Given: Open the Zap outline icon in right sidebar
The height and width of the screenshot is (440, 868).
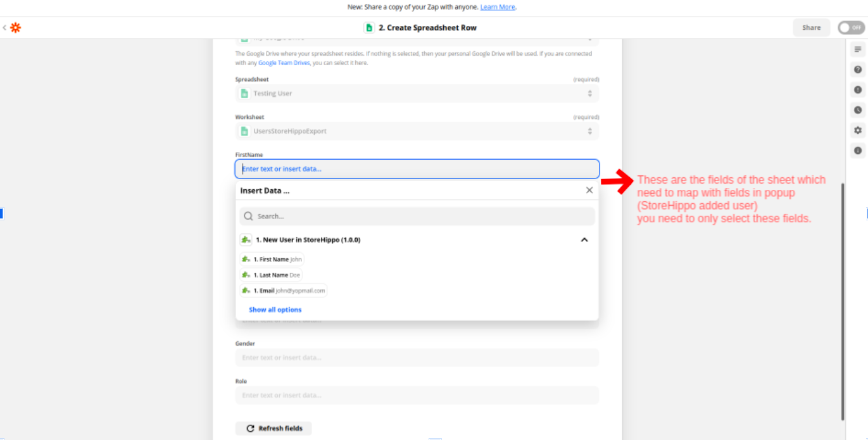Looking at the screenshot, I should point(858,49).
